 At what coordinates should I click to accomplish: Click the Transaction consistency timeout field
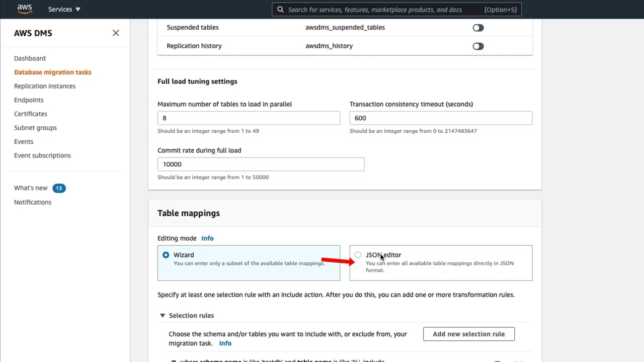click(x=440, y=118)
